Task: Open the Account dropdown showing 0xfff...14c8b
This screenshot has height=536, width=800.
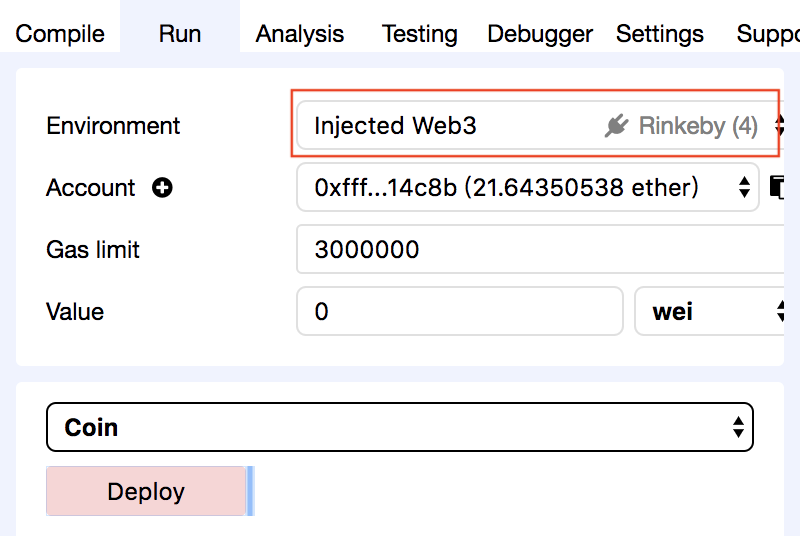Action: (x=528, y=187)
